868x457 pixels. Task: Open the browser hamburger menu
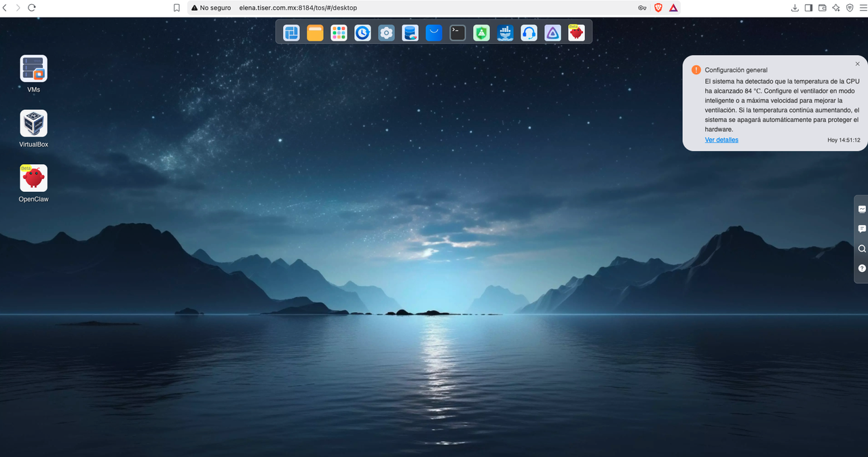863,8
